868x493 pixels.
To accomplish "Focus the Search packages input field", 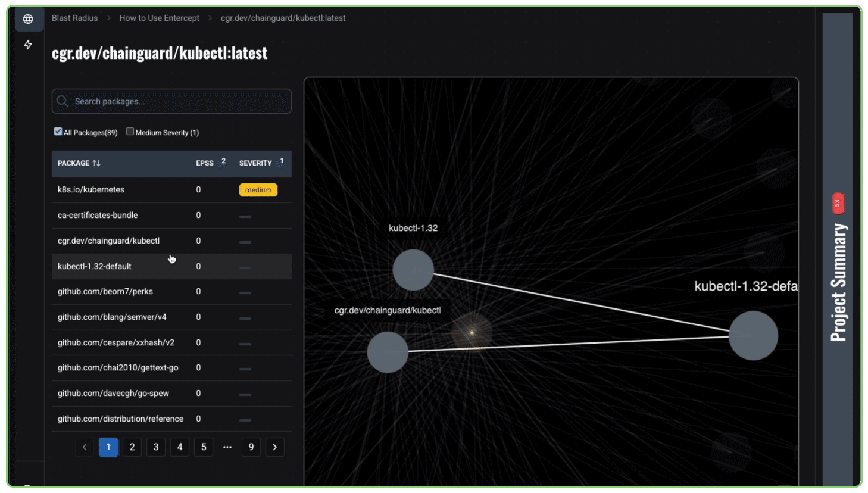I will pos(171,101).
